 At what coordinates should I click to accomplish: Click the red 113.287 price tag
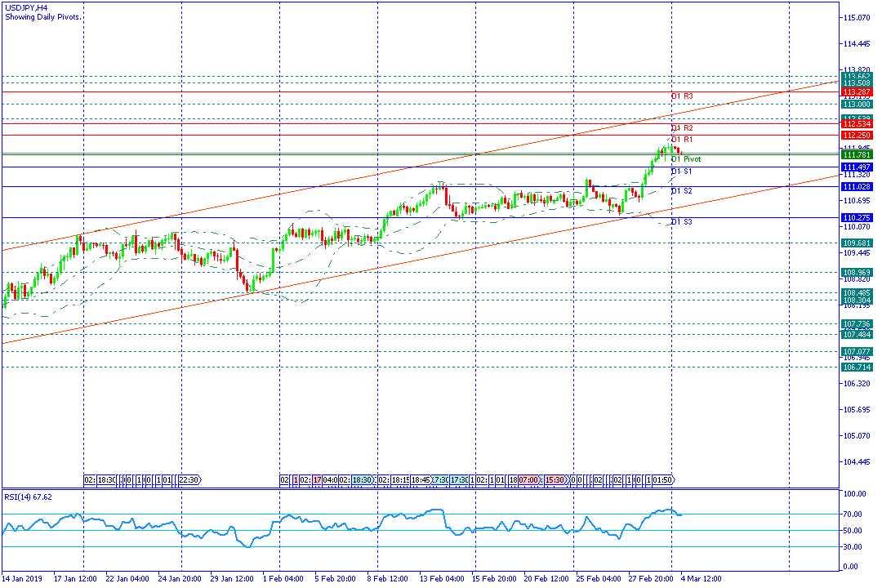[856, 92]
